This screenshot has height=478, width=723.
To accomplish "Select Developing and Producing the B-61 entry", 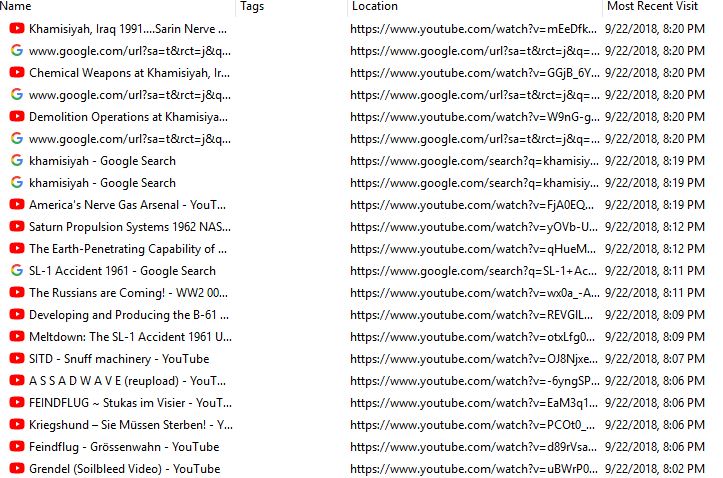I will tap(360, 315).
